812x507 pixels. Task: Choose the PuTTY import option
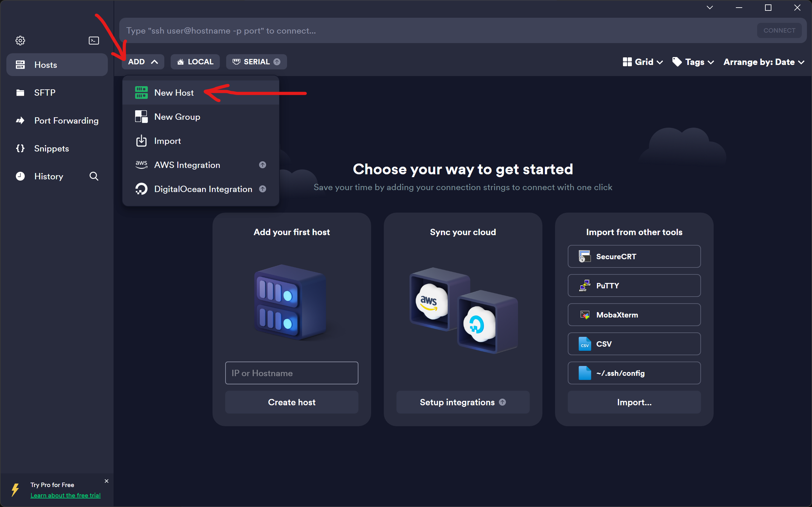click(x=634, y=286)
